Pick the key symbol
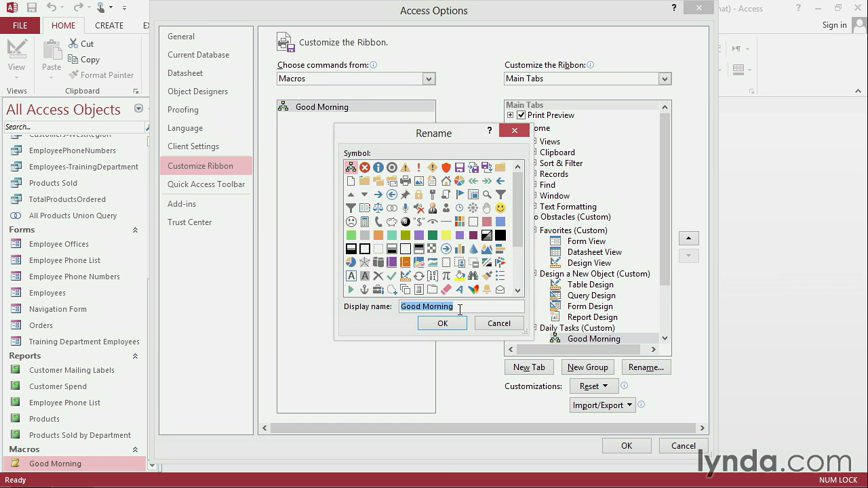 point(433,195)
